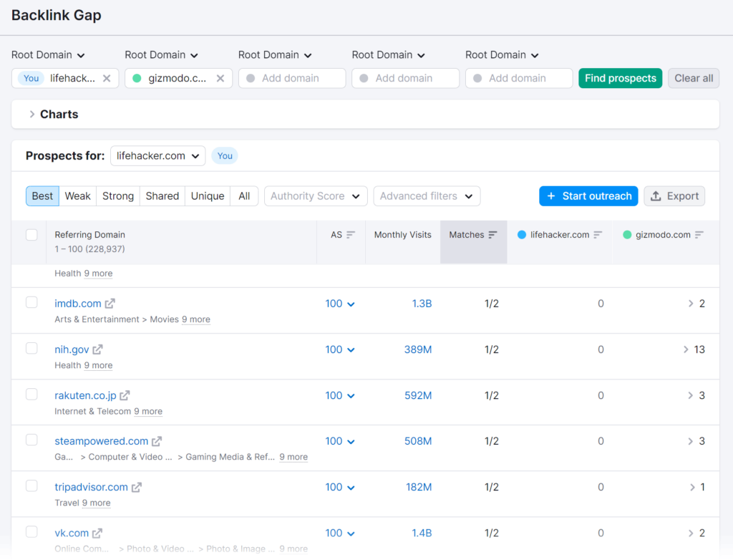
Task: Expand the AS 100 dropdown for nih.gov
Action: [340, 349]
